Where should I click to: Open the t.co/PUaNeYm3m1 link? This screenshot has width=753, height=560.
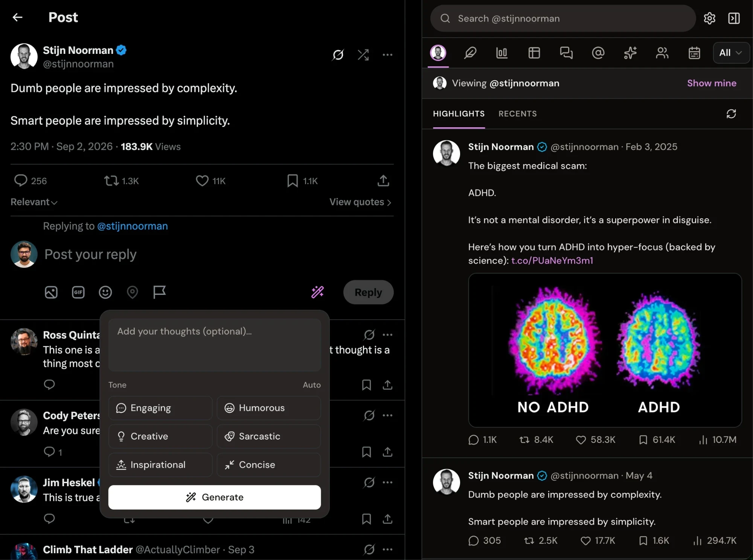click(x=552, y=261)
